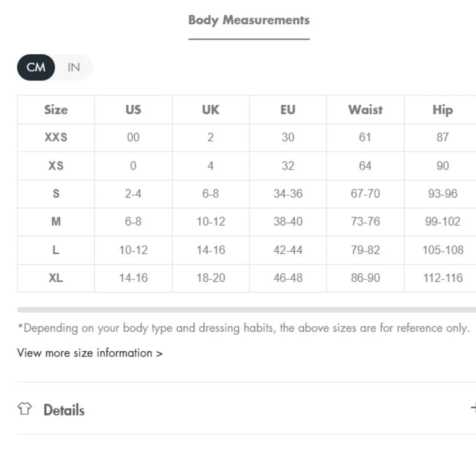This screenshot has height=476, width=476.
Task: Click the M size row label
Action: [56, 222]
